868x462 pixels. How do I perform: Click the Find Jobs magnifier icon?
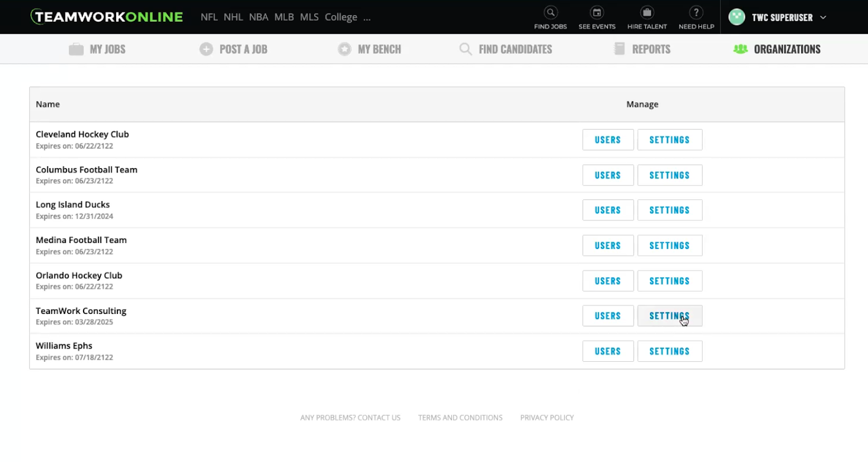(551, 12)
